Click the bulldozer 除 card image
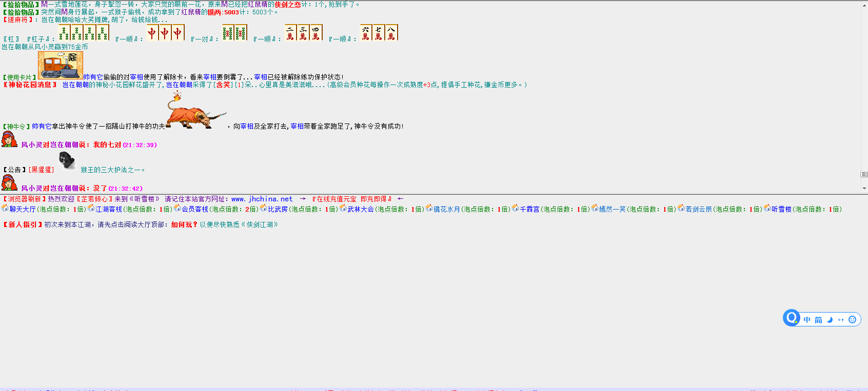Image resolution: width=868 pixels, height=391 pixels. (x=61, y=65)
